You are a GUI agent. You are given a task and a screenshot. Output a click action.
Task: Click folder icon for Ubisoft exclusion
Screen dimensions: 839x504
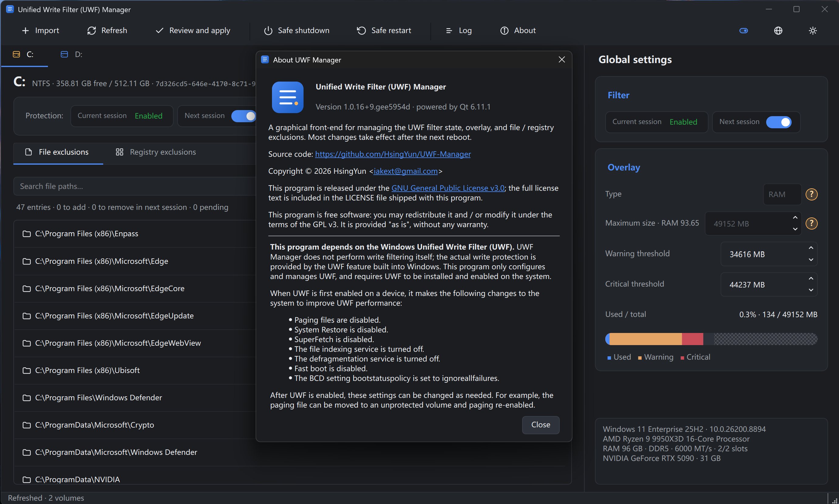point(26,371)
